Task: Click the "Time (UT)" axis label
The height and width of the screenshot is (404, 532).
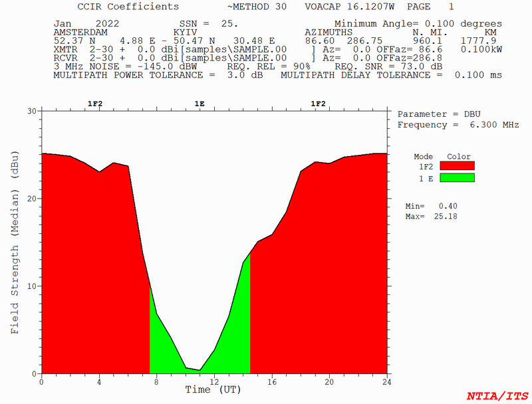Action: pos(213,390)
